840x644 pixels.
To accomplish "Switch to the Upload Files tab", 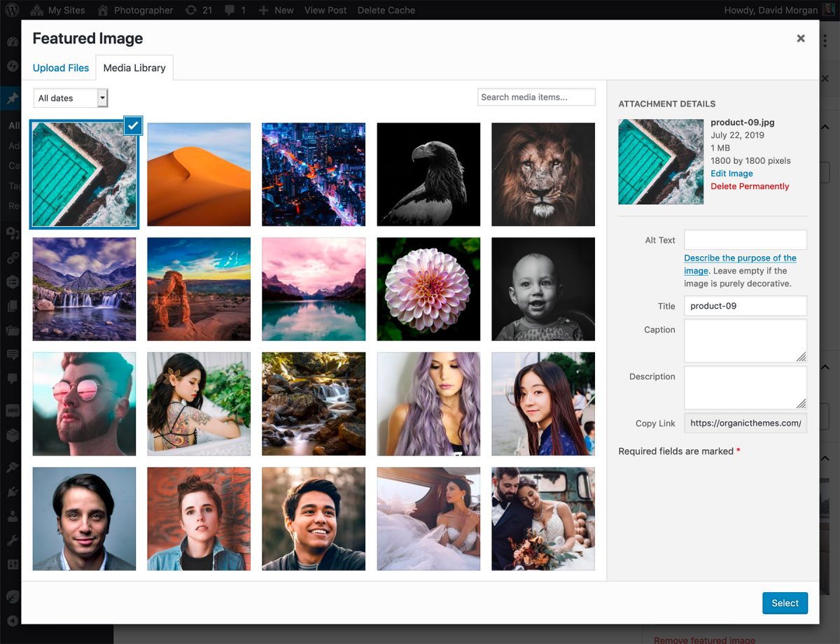I will (x=61, y=68).
